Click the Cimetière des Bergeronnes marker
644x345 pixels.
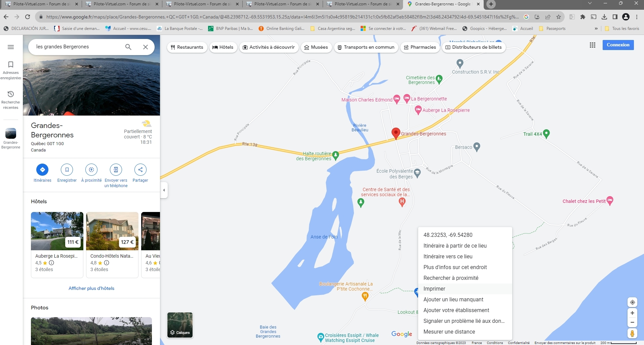tap(439, 79)
